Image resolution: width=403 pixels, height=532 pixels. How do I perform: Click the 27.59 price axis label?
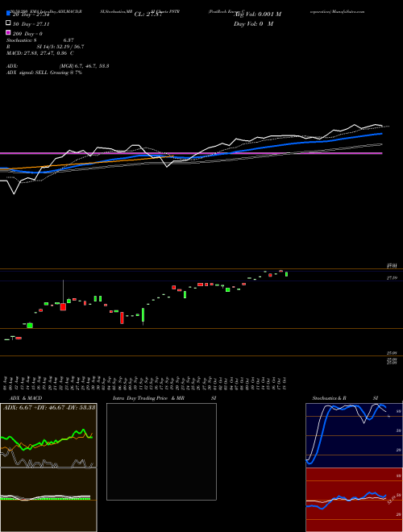pos(393,278)
